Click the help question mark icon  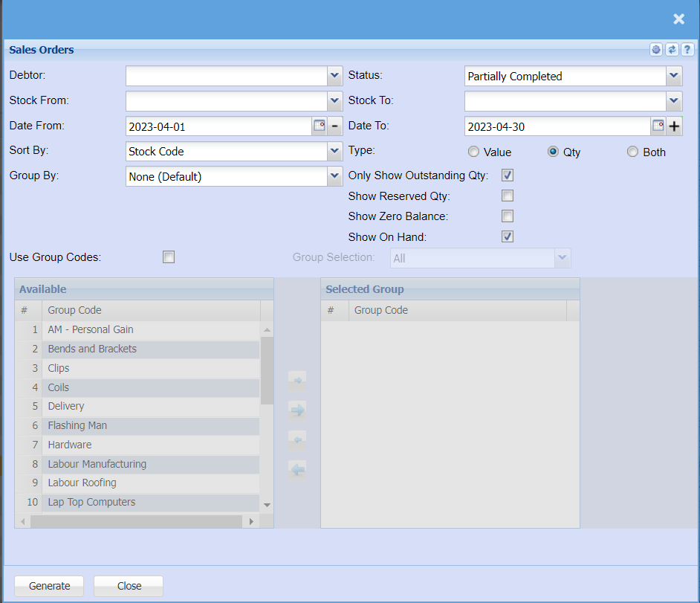687,50
